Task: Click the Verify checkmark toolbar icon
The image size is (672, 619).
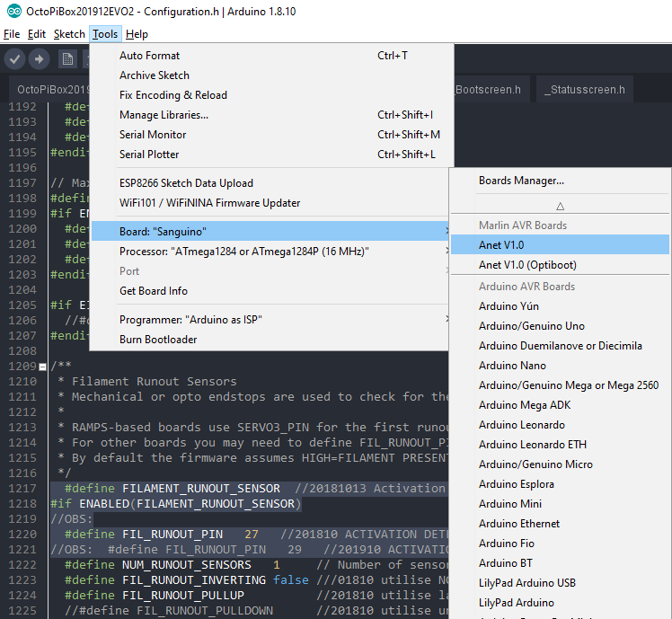Action: [x=14, y=59]
